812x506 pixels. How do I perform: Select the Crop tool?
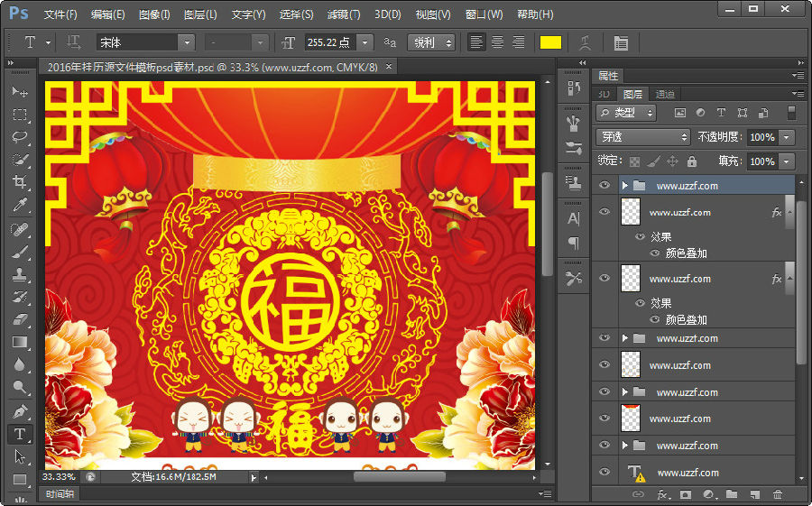pyautogui.click(x=20, y=182)
